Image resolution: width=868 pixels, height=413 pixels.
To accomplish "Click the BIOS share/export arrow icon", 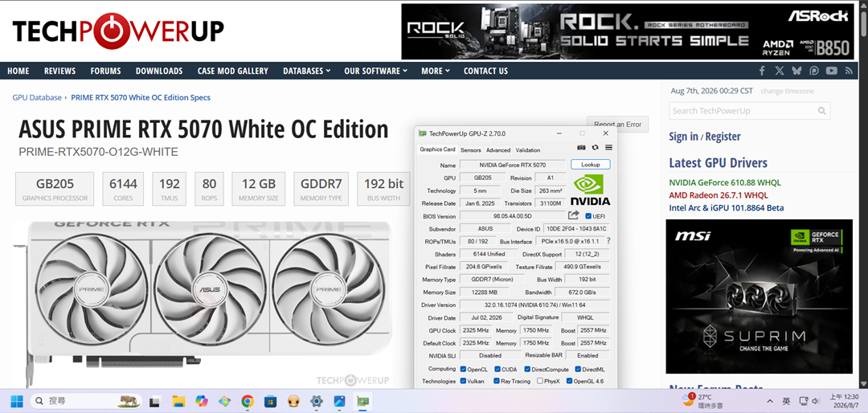I will tap(574, 215).
